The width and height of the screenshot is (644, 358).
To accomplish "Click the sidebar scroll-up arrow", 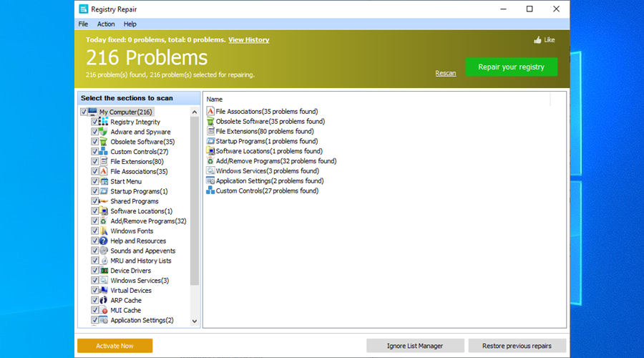I will pyautogui.click(x=194, y=112).
